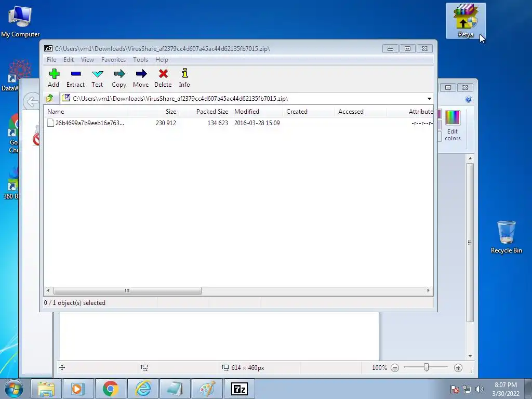532x399 pixels.
Task: Adjust the Paint zoom slider
Action: pos(426,367)
